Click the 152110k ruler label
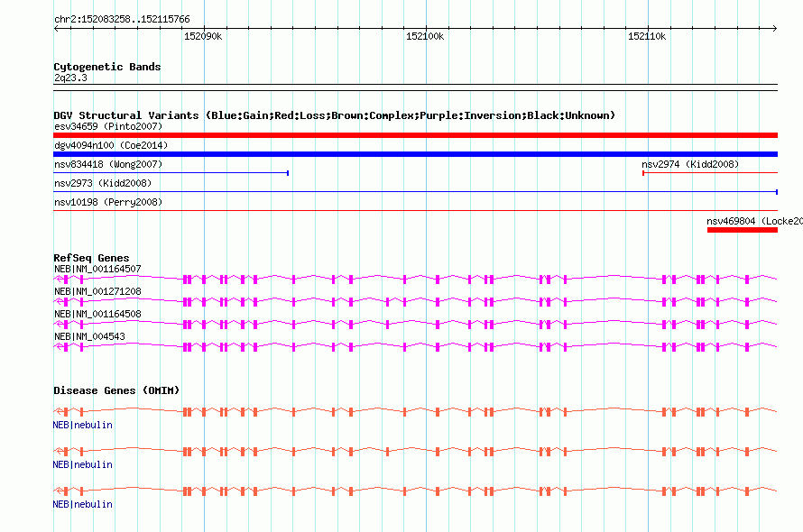 (647, 36)
